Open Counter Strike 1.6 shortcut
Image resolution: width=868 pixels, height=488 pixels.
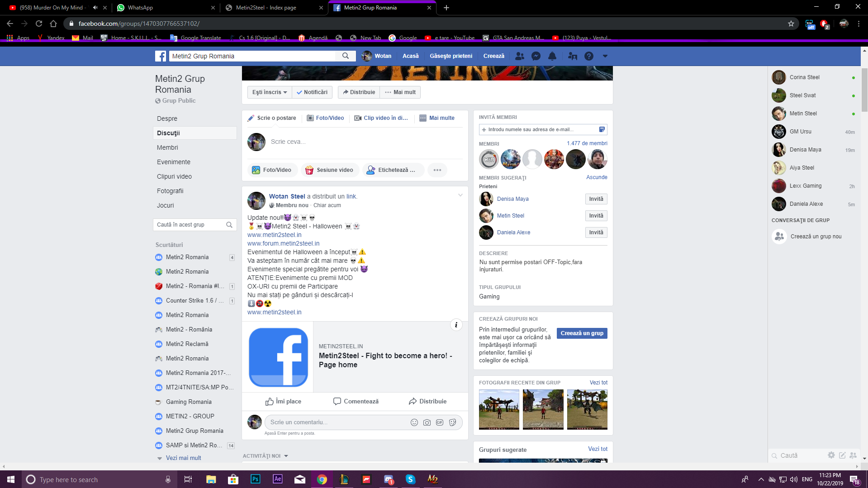click(x=194, y=301)
